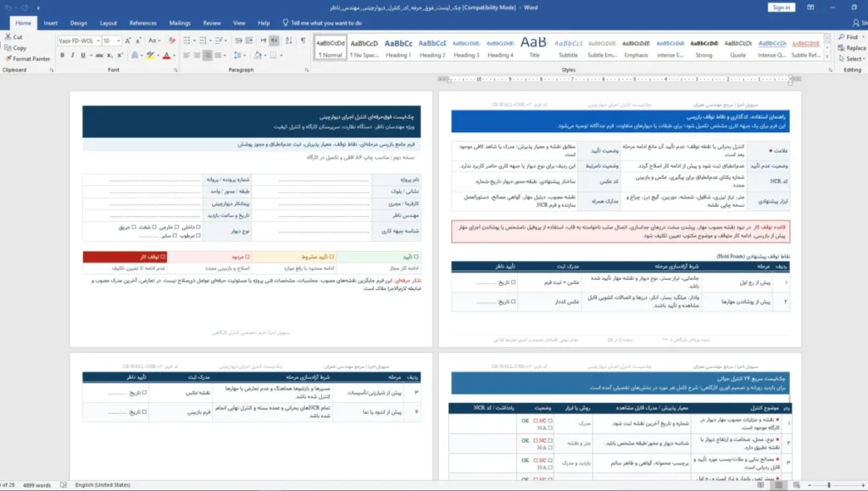Apply the Heading 1 style

point(398,47)
